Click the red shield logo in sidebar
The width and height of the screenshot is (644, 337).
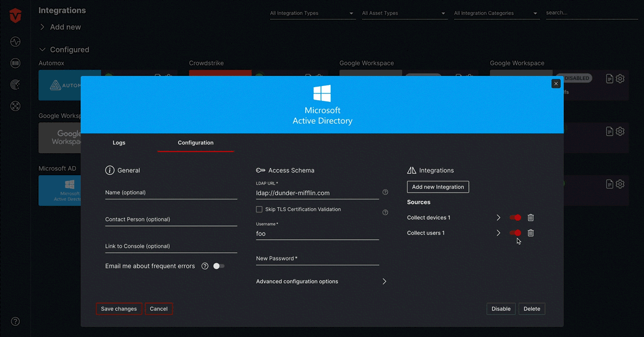coord(15,16)
